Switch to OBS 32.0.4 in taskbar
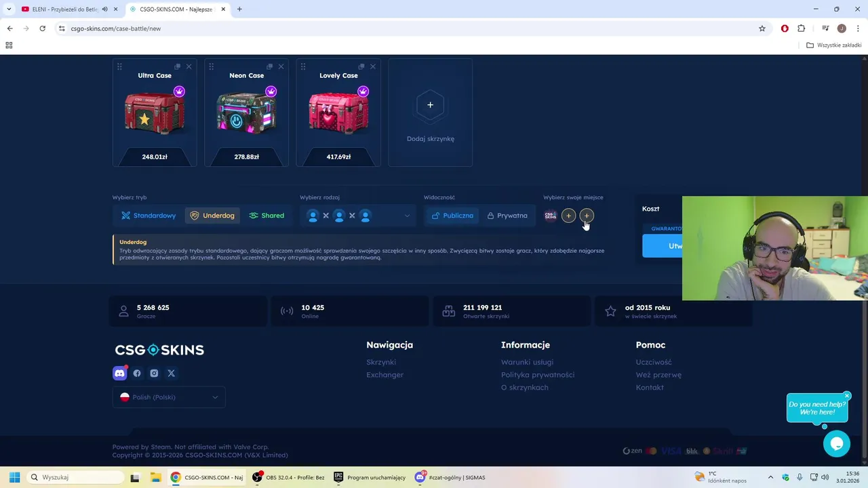This screenshot has height=488, width=868. (290, 477)
